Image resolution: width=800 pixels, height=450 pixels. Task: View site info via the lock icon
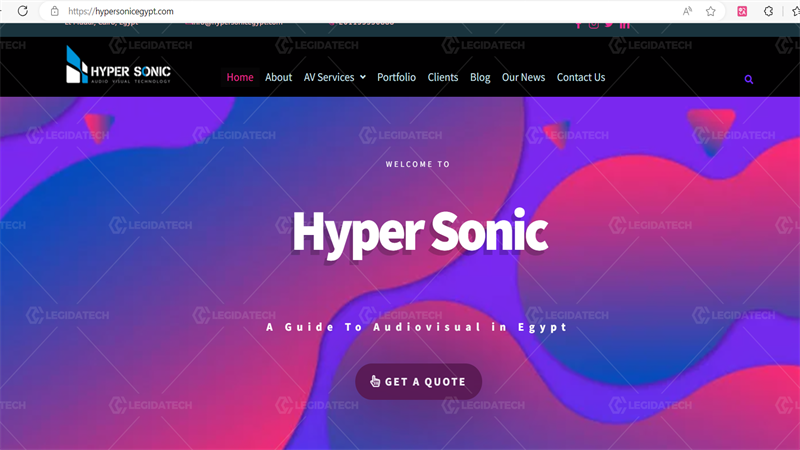coord(55,11)
